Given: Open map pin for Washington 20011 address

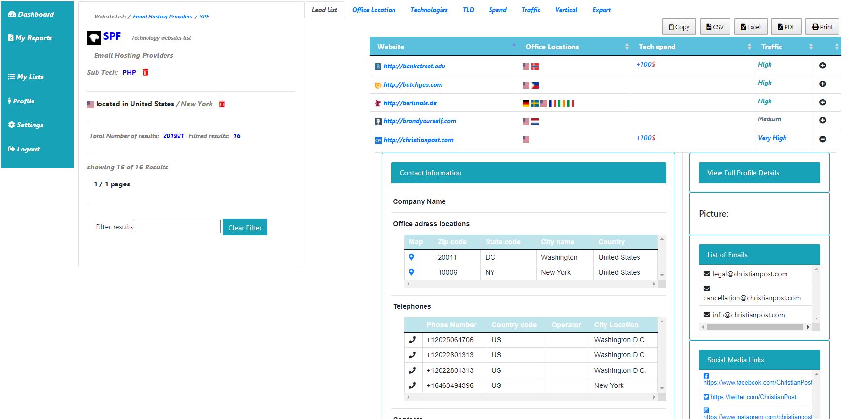Looking at the screenshot, I should point(411,257).
